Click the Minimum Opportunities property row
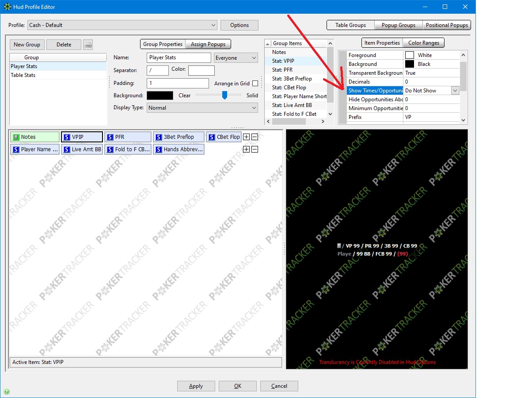532x398 pixels. click(403, 108)
